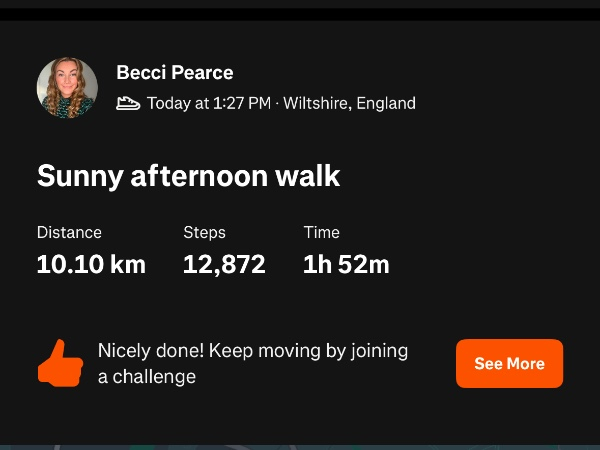Open Becci Pearce's profile photo
The width and height of the screenshot is (600, 450).
point(67,88)
